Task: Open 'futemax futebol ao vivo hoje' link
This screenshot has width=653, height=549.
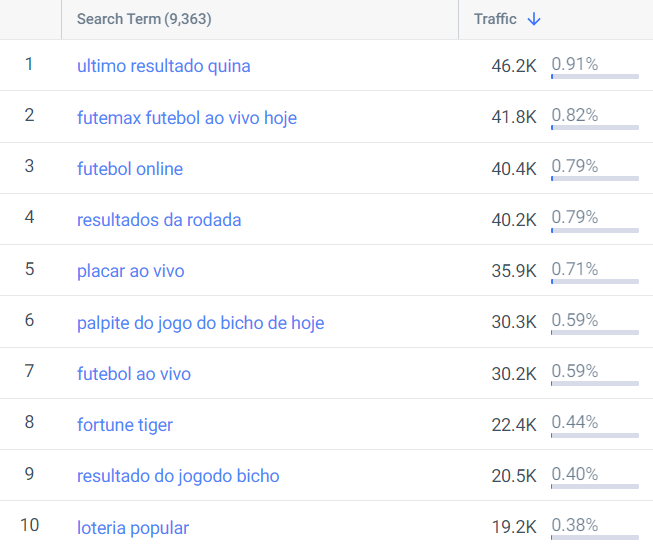Action: click(187, 117)
